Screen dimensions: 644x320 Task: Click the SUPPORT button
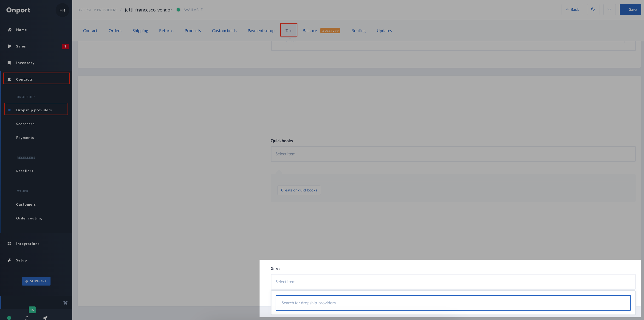[x=36, y=281]
